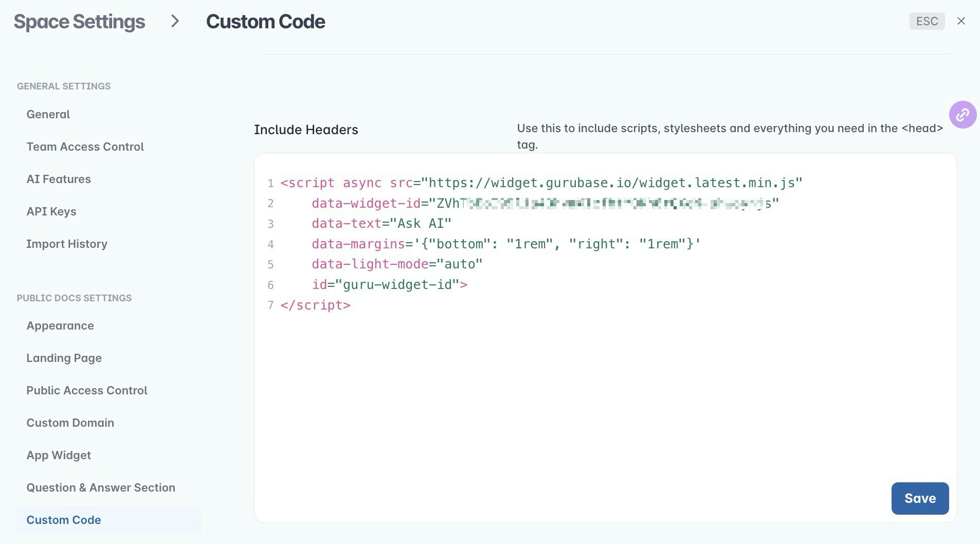
Task: Open Public Access Control settings
Action: (87, 390)
